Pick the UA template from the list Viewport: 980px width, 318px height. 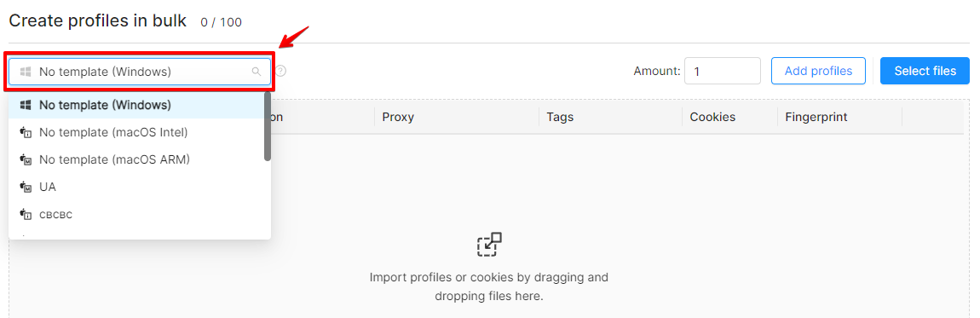pyautogui.click(x=136, y=187)
